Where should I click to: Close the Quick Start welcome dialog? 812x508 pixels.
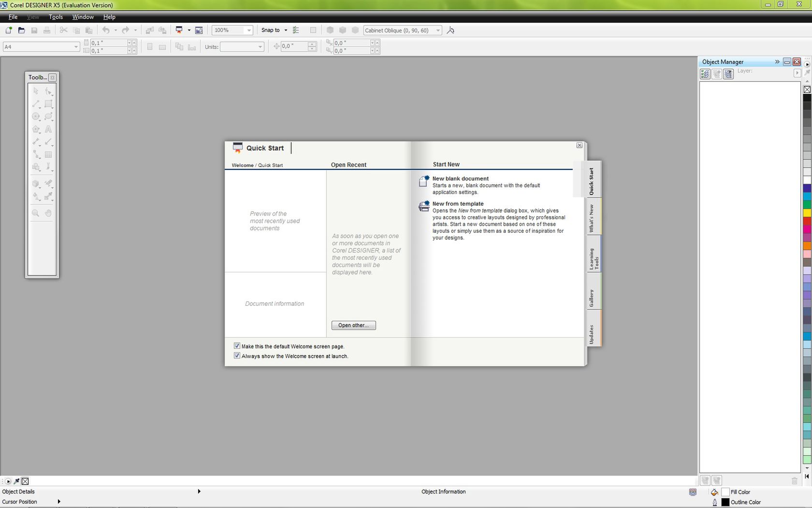point(579,145)
